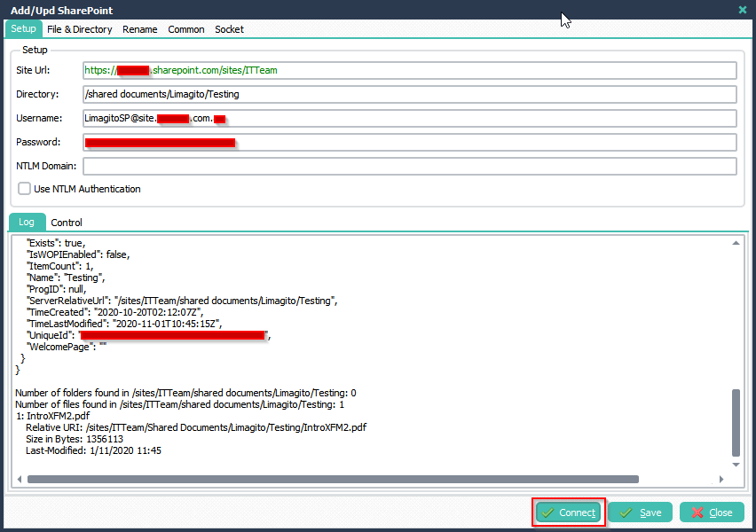Image resolution: width=756 pixels, height=532 pixels.
Task: Click the "ItemCount": 1 log line
Action: point(59,266)
